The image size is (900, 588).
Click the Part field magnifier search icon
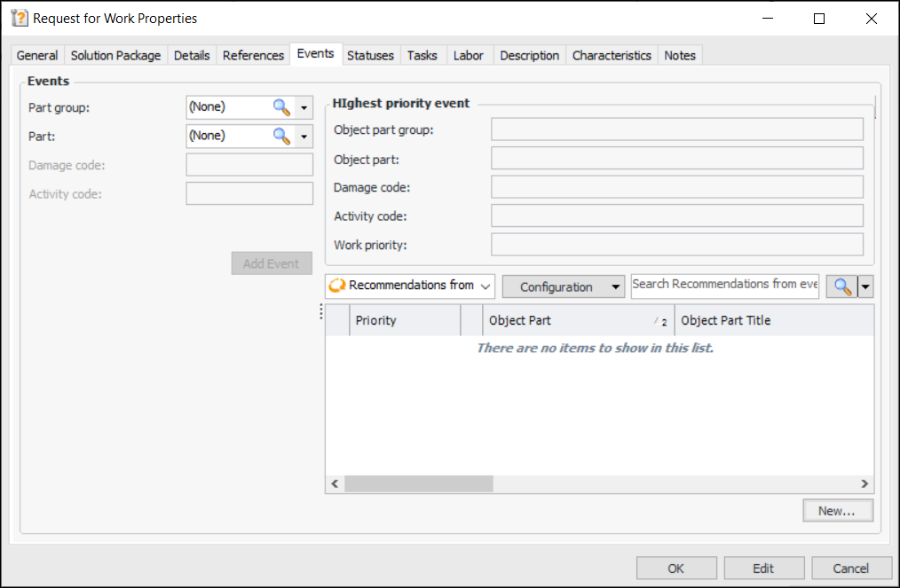click(281, 136)
